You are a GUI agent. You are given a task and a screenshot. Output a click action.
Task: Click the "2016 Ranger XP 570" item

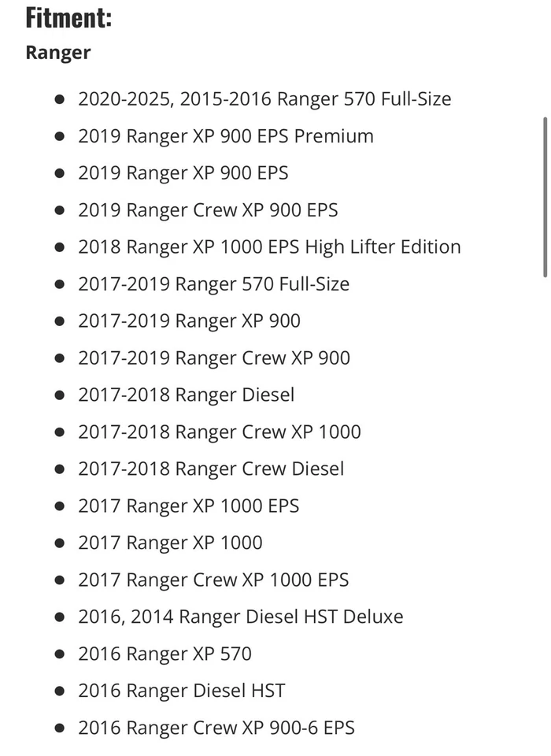[165, 654]
